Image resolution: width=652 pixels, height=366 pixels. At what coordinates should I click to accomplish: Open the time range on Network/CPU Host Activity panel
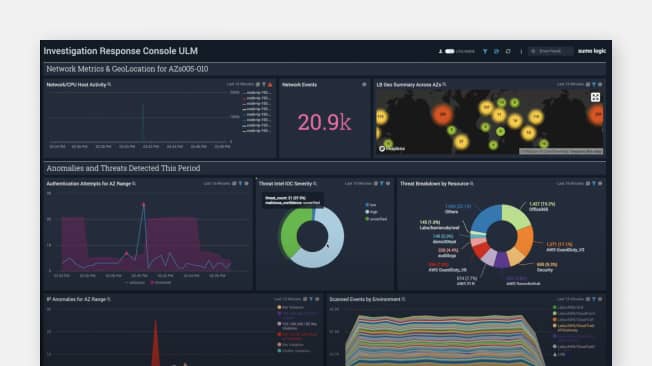240,84
